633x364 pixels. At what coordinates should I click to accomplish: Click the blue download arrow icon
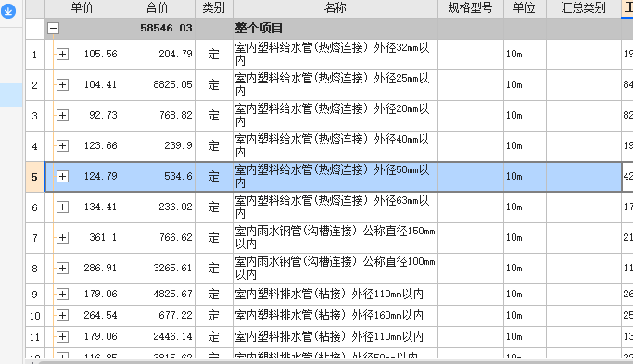(x=8, y=11)
